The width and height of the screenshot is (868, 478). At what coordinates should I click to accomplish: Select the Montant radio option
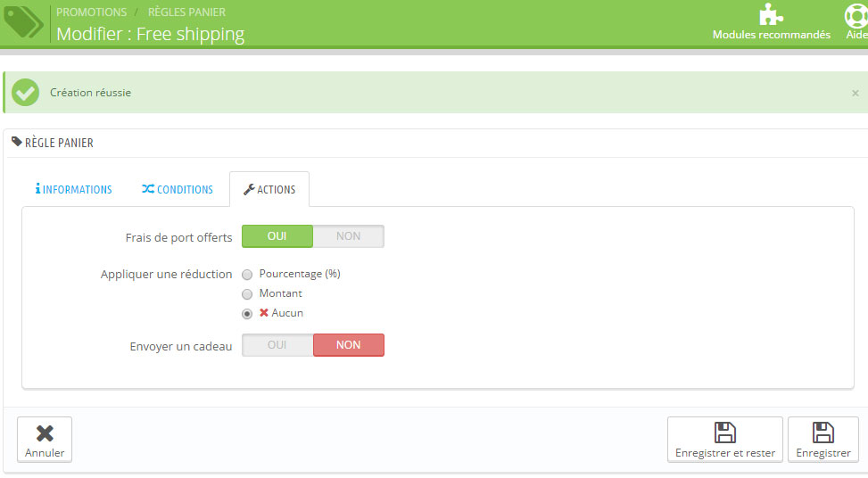pos(247,293)
